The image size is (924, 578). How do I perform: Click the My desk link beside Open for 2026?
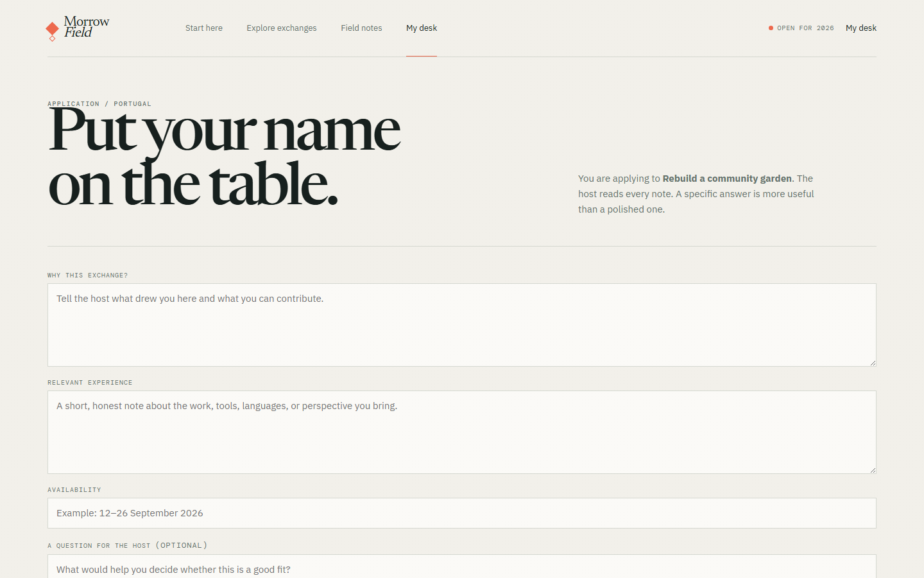click(x=861, y=28)
